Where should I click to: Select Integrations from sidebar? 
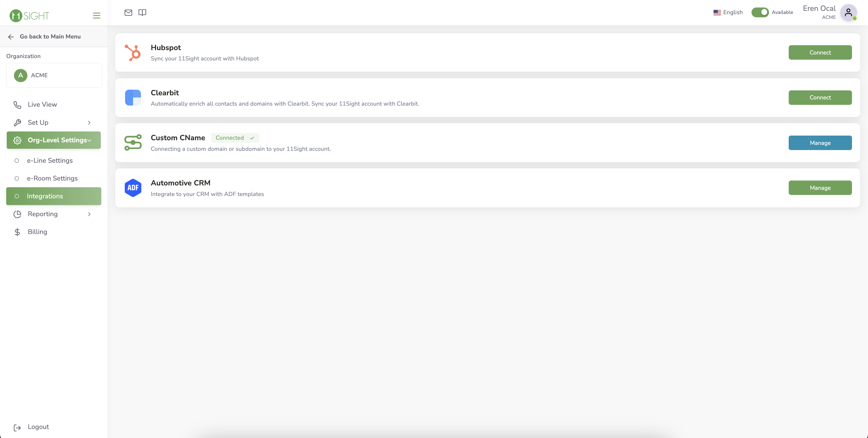pyautogui.click(x=45, y=196)
